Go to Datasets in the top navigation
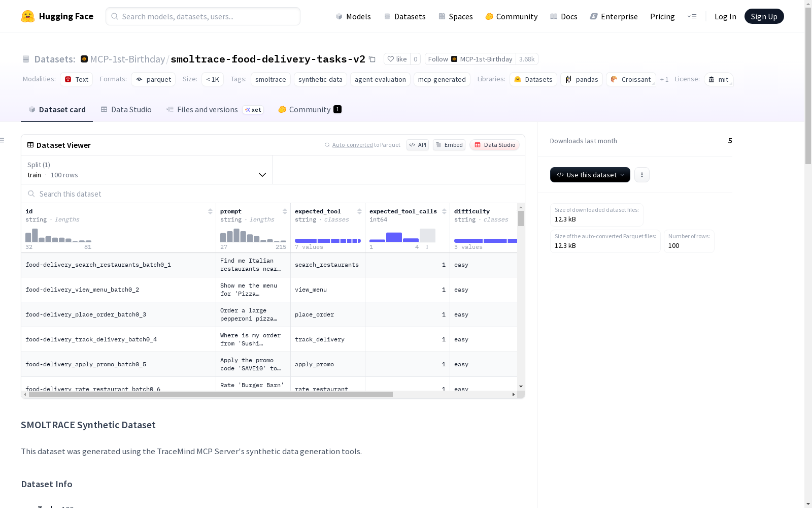The width and height of the screenshot is (812, 508). [404, 16]
